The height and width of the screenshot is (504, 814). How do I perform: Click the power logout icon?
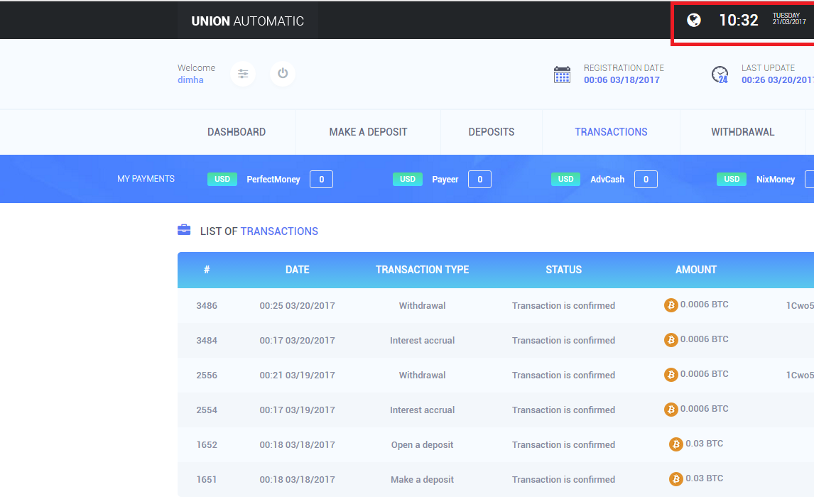tap(283, 74)
